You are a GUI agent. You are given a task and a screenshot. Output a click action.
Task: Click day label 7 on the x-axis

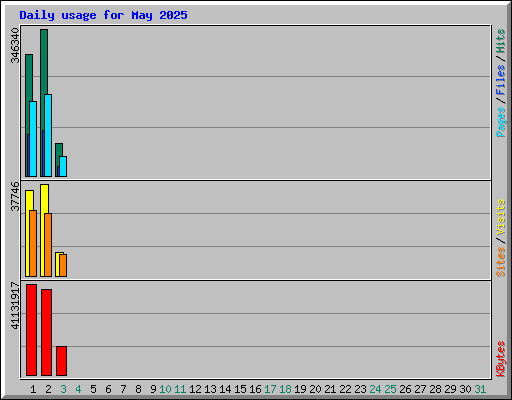(x=123, y=389)
